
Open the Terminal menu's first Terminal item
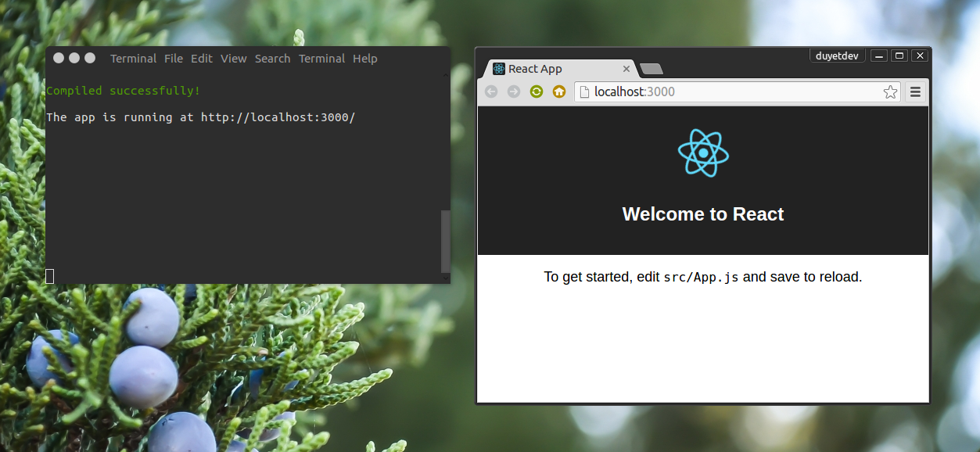pyautogui.click(x=133, y=59)
